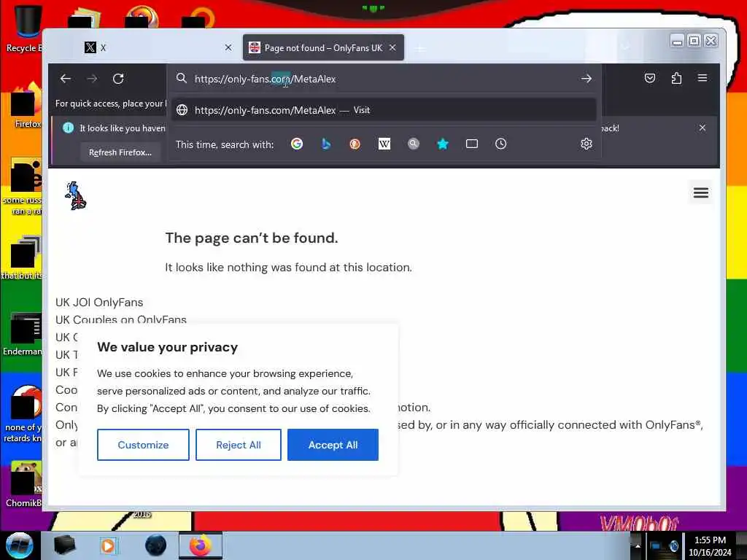Search this time with Bing icon
This screenshot has height=560, width=747.
pyautogui.click(x=326, y=144)
